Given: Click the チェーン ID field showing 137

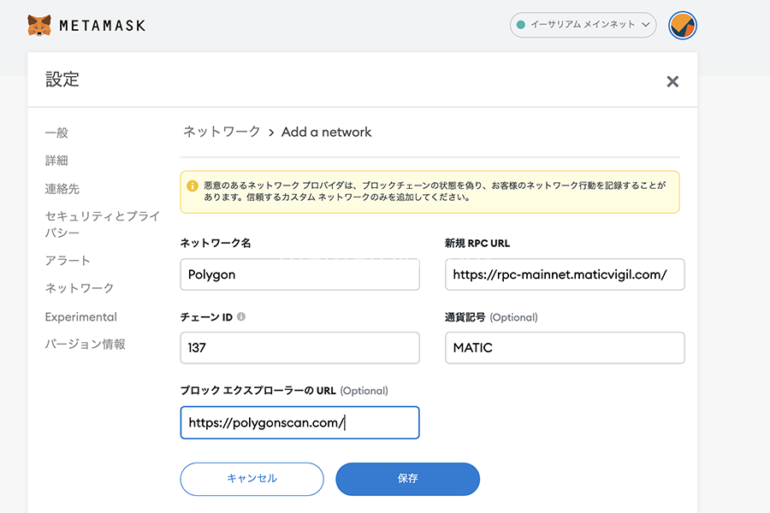Looking at the screenshot, I should click(299, 348).
